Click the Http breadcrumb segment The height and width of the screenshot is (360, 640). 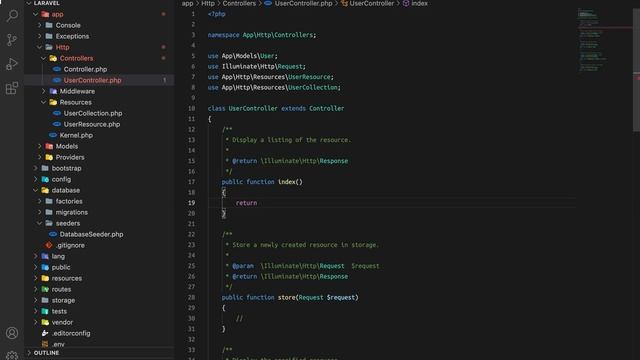click(208, 3)
